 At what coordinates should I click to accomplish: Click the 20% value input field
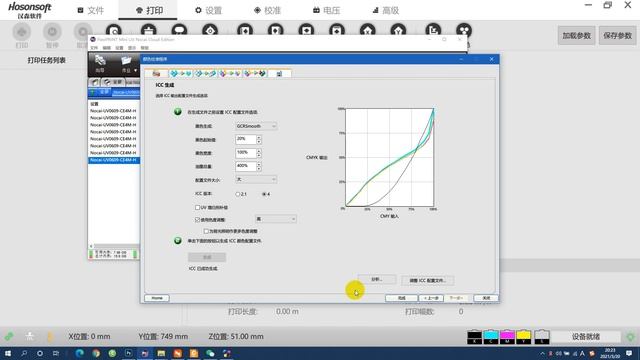tap(246, 140)
